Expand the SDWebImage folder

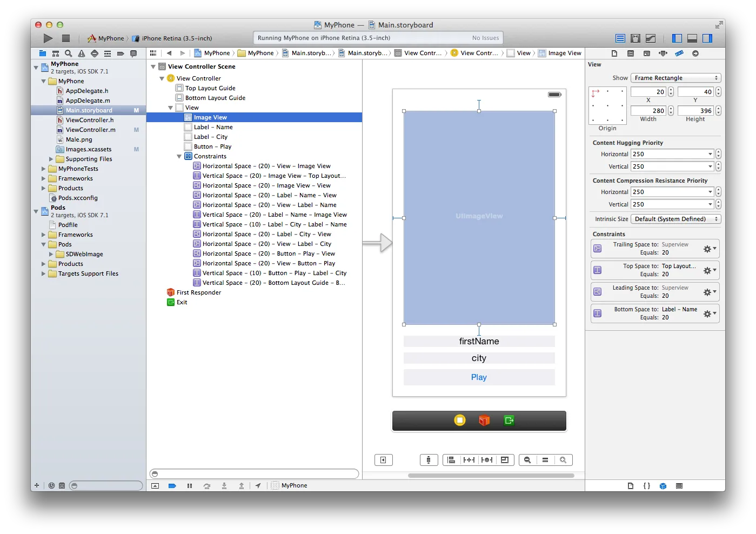51,254
